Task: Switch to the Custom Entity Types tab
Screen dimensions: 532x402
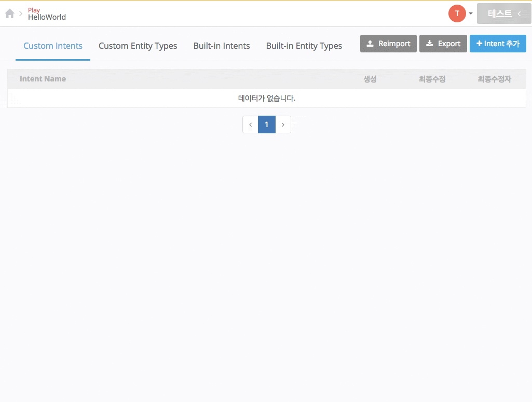Action: coord(138,46)
